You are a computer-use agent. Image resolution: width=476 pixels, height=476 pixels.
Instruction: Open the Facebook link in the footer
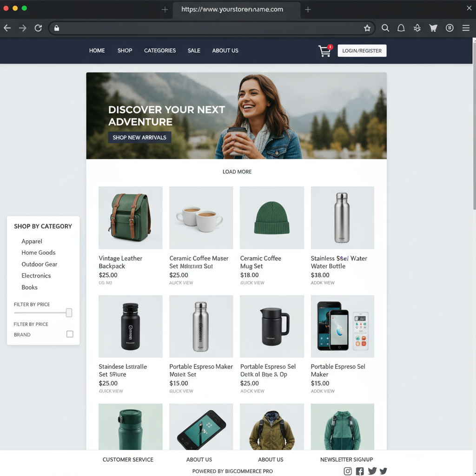(360, 471)
